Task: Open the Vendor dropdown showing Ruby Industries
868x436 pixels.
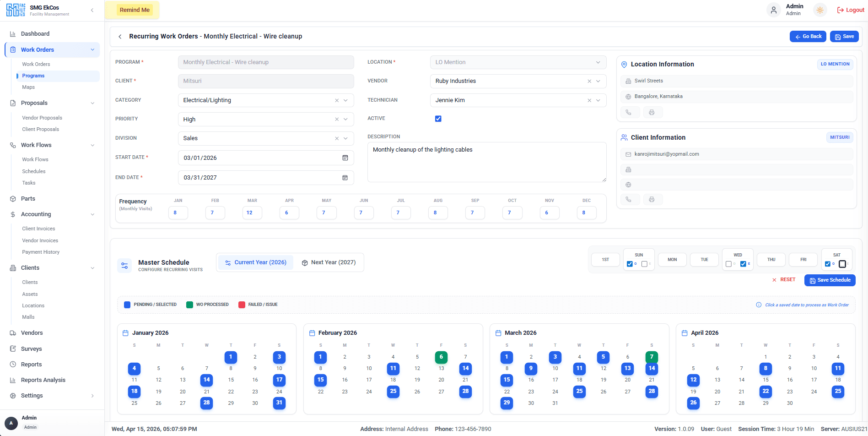Action: point(598,81)
